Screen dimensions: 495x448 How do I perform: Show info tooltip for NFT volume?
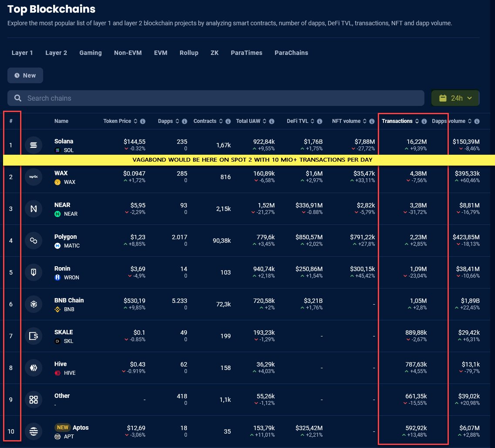point(372,121)
